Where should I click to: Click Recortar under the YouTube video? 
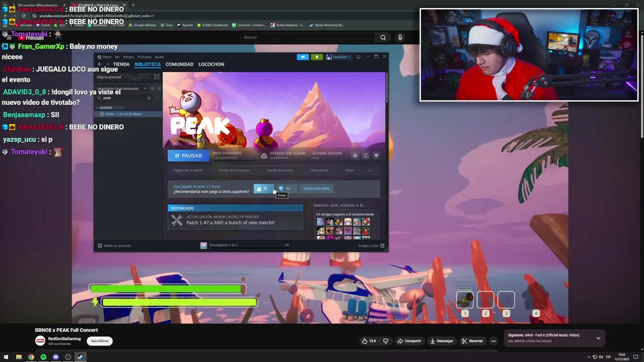(472, 341)
